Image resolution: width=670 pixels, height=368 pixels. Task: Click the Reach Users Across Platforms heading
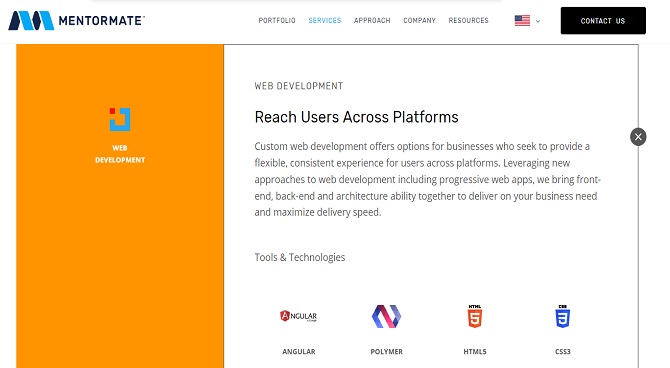356,117
